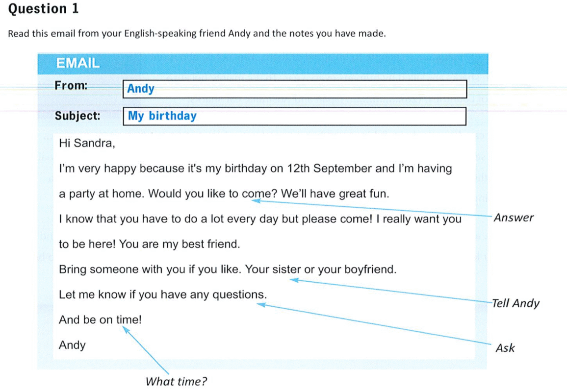The width and height of the screenshot is (567, 392).
Task: Click the arrowhead below "sister or your boyfriend"
Action: click(x=293, y=280)
